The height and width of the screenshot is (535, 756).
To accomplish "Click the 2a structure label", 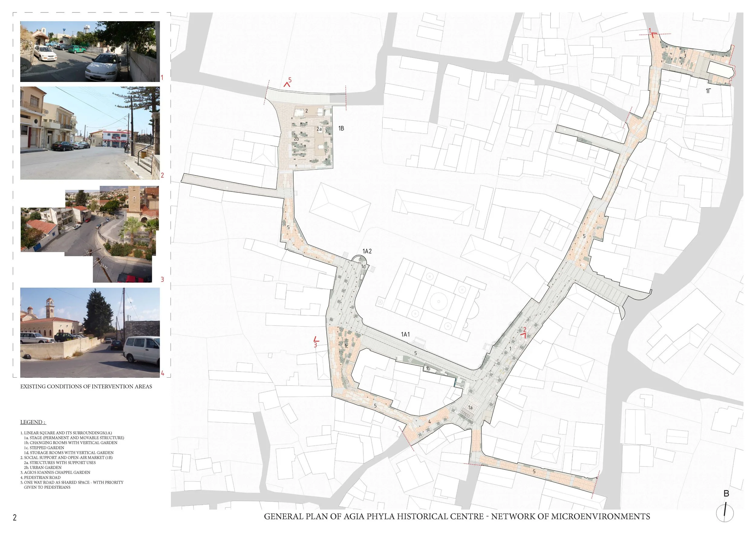I will (x=319, y=129).
